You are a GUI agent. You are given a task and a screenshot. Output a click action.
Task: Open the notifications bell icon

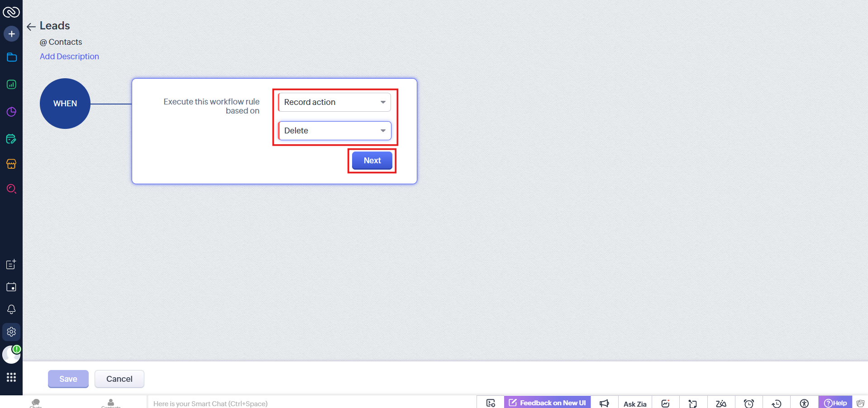11,309
